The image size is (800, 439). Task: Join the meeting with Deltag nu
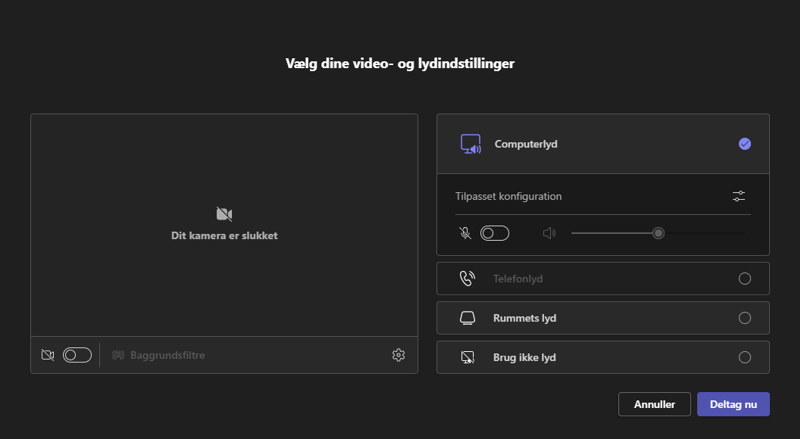[x=733, y=404]
